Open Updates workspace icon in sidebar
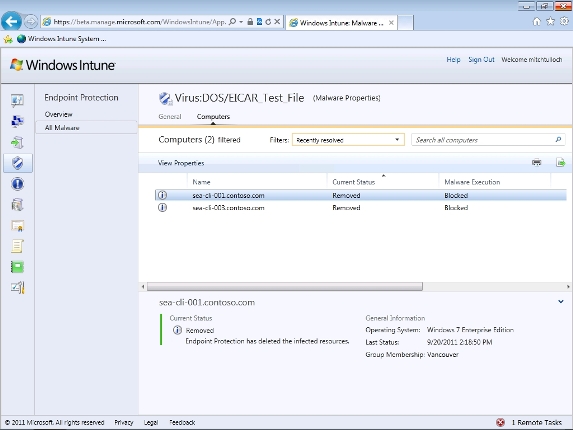573x430 pixels. coord(17,142)
